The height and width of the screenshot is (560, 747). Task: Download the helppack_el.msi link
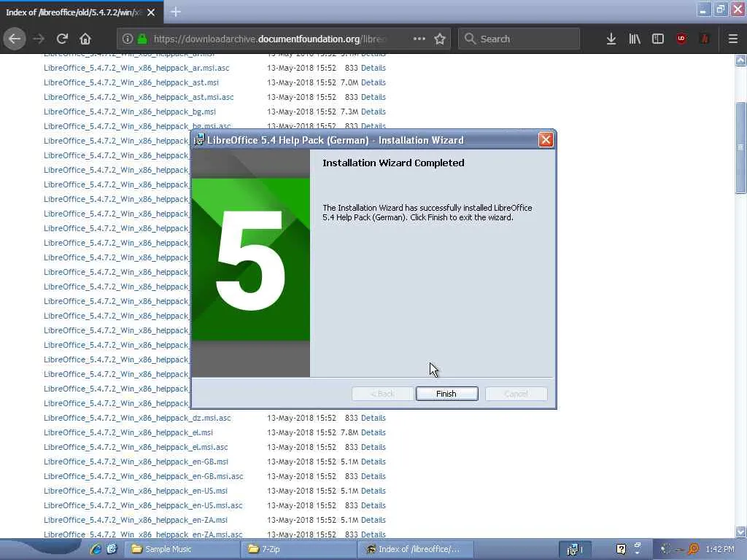tap(128, 432)
